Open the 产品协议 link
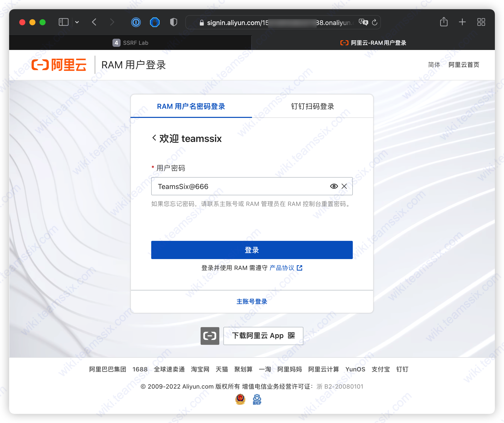Screen dimensions: 504x423 coord(282,268)
